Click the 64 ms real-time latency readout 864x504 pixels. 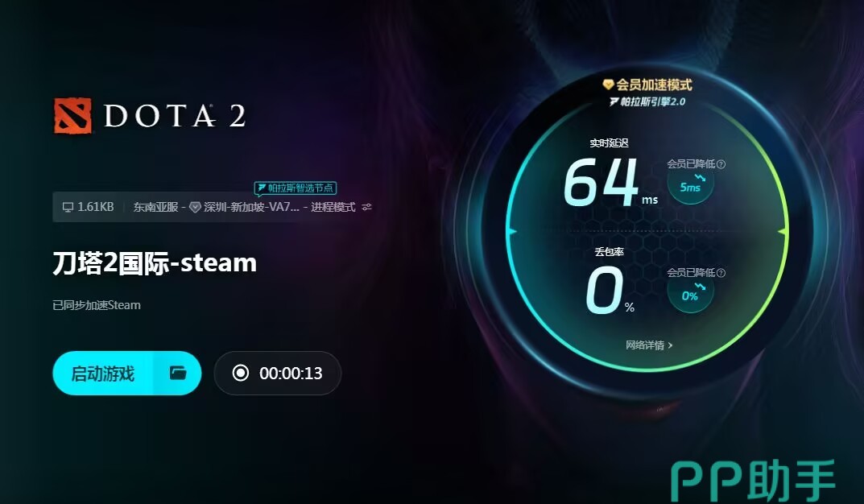point(610,183)
